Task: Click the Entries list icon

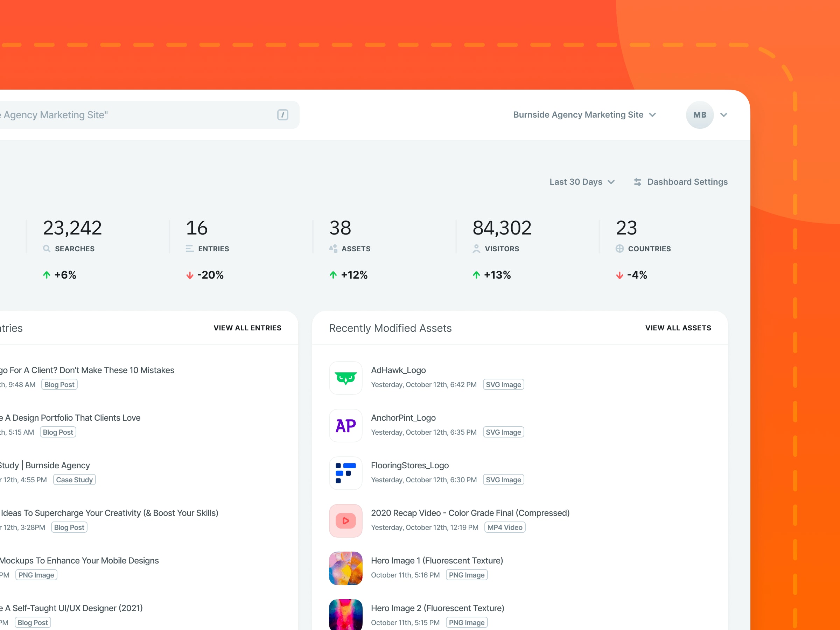Action: 189,249
